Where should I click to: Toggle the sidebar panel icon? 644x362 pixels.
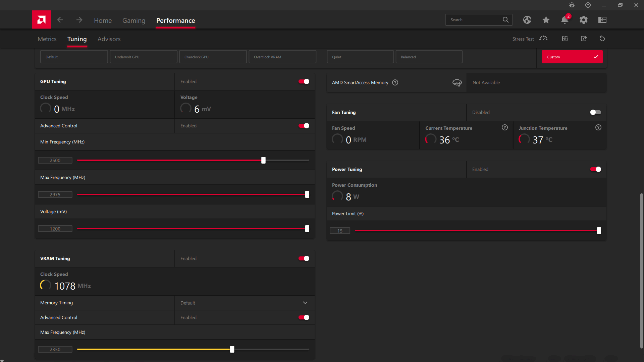602,20
